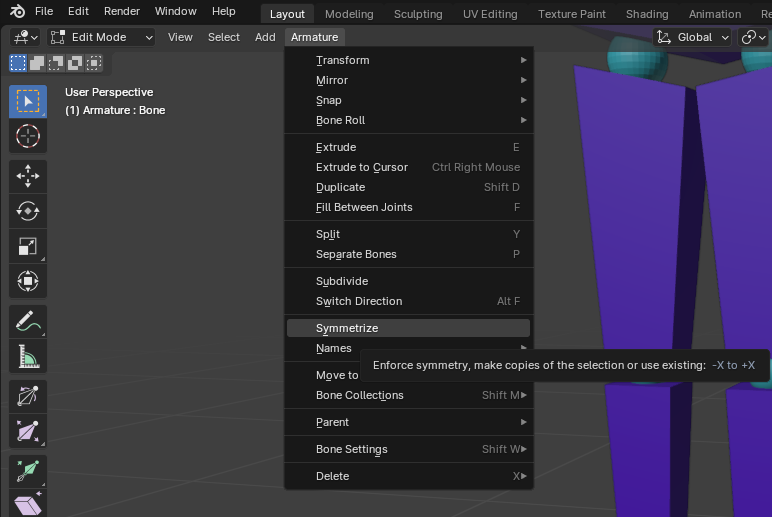Open the Window menu
772x517 pixels.
click(x=175, y=11)
